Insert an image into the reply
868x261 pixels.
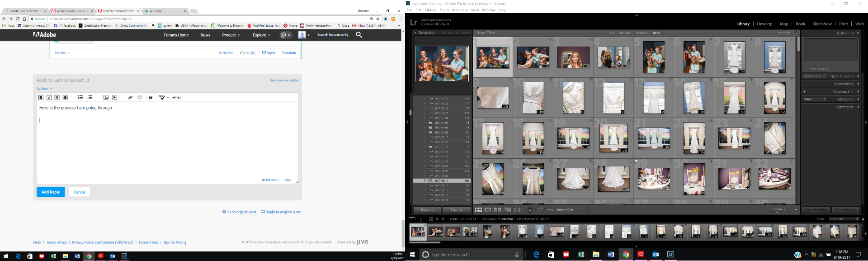click(106, 97)
